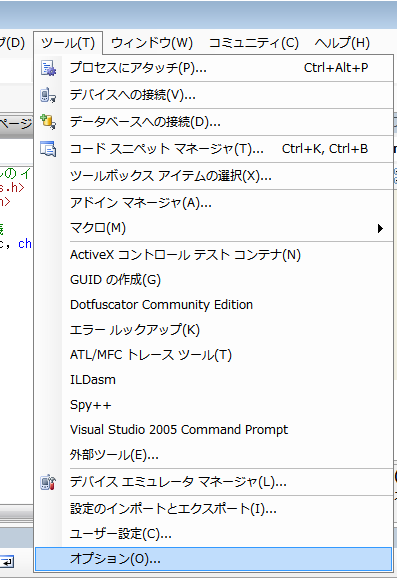
Task: Click the Attach to Process icon
Action: [48, 68]
